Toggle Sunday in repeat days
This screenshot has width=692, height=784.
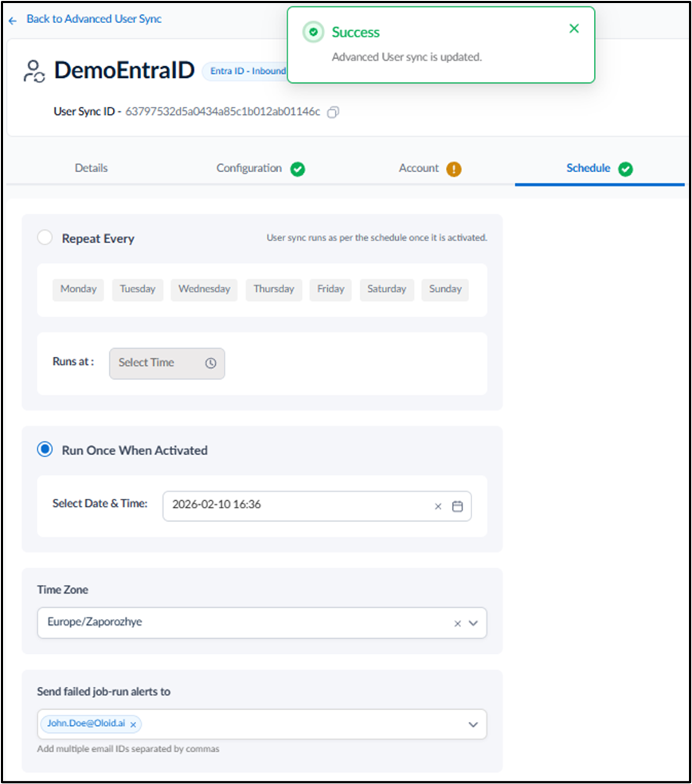pos(445,289)
